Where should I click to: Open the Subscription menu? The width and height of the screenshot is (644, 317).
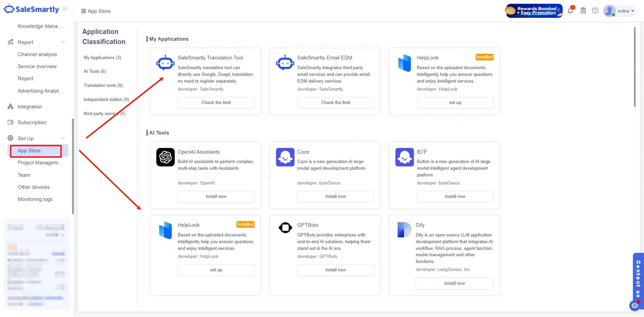coord(32,122)
